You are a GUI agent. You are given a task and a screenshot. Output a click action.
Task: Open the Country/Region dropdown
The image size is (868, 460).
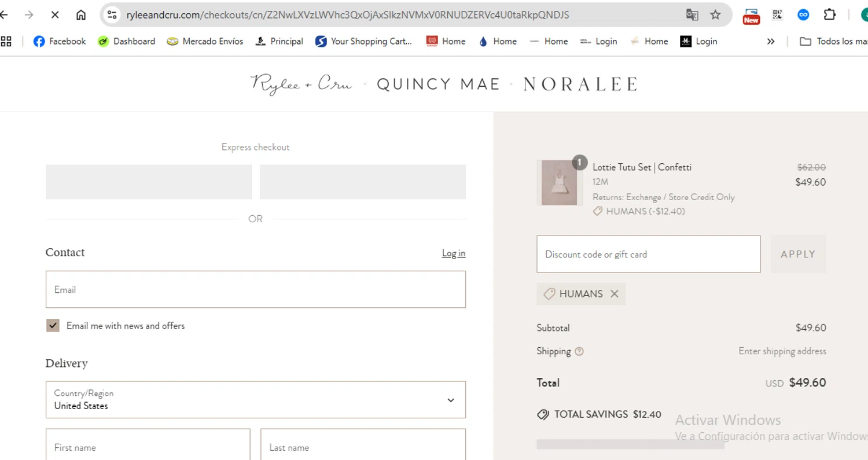pos(256,399)
